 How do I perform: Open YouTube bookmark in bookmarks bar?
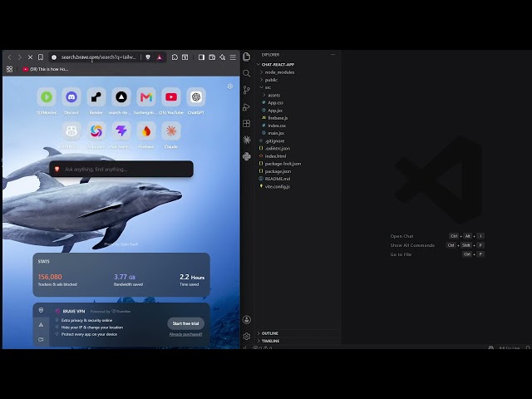pyautogui.click(x=46, y=69)
